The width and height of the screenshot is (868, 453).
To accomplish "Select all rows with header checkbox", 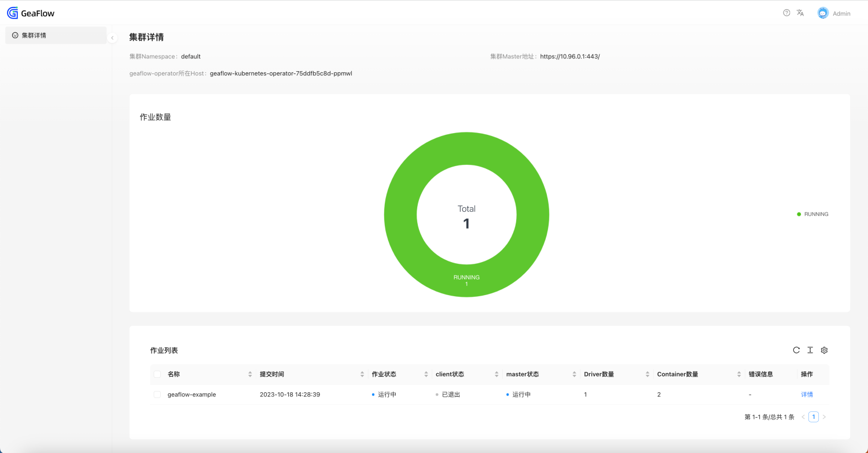I will (x=157, y=374).
